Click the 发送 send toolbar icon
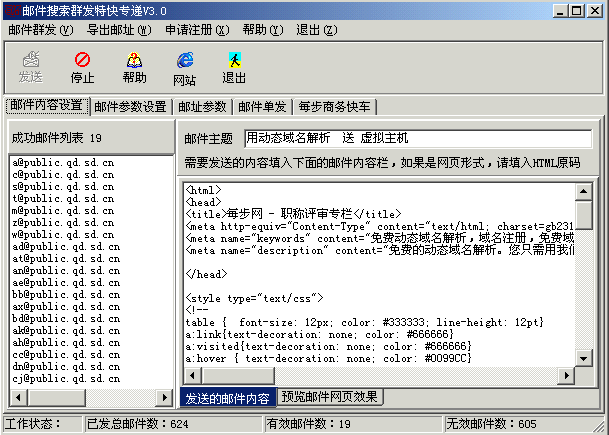 (x=30, y=68)
